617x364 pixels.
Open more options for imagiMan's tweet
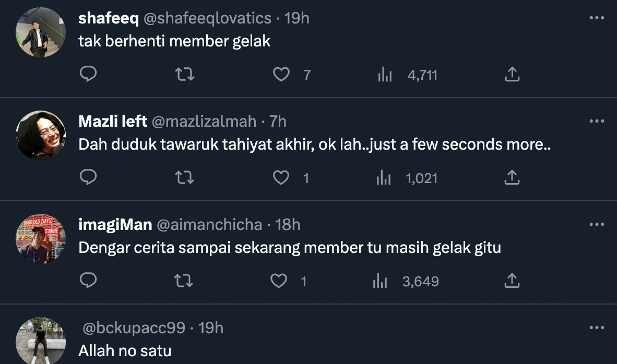pyautogui.click(x=596, y=225)
